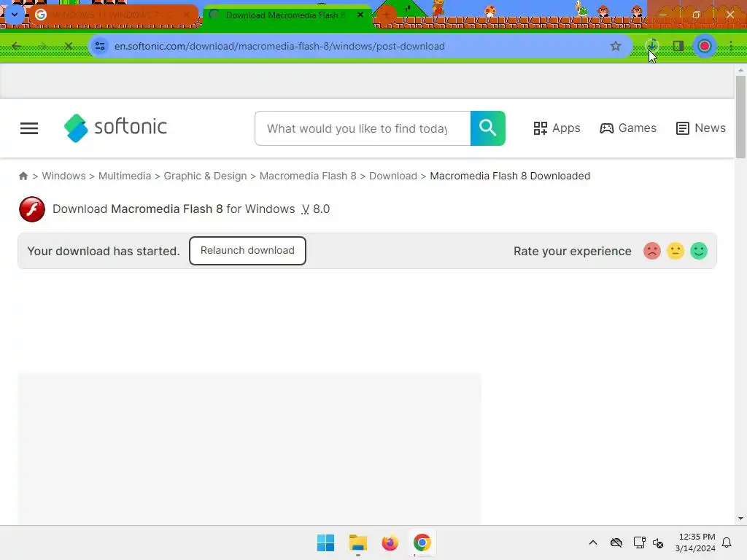The width and height of the screenshot is (747, 560).
Task: Stop loading the current page
Action: 68,46
